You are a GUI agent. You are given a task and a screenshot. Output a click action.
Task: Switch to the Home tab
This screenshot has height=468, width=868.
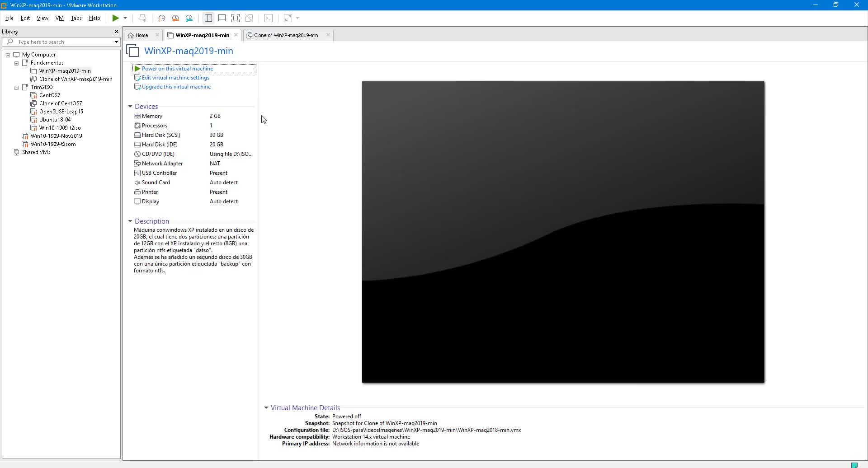point(142,35)
